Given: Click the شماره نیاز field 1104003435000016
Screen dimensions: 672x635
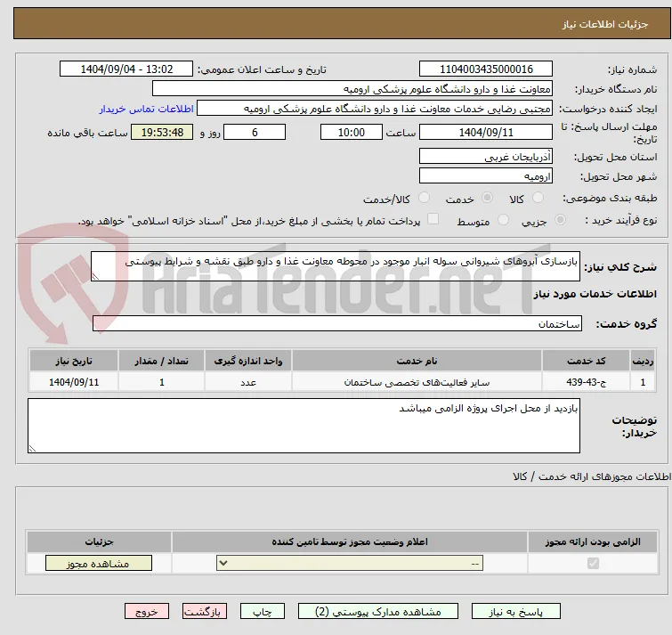Looking at the screenshot, I should 486,69.
